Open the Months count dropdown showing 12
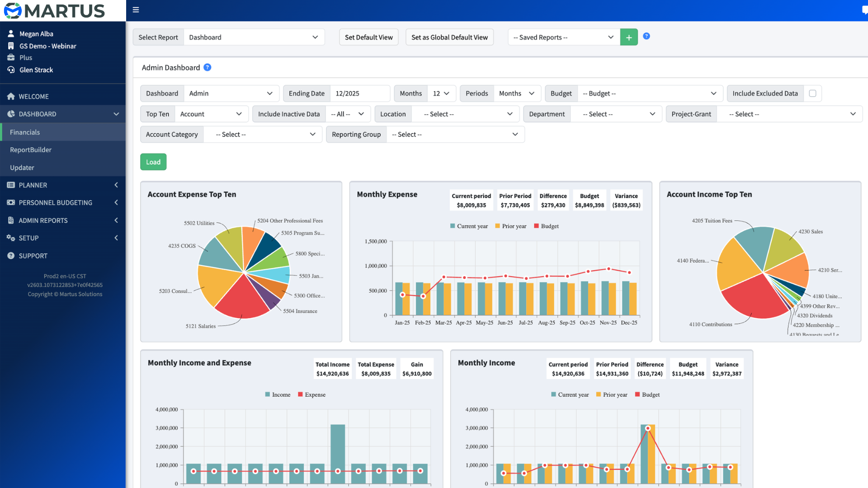This screenshot has width=868, height=488. (441, 93)
